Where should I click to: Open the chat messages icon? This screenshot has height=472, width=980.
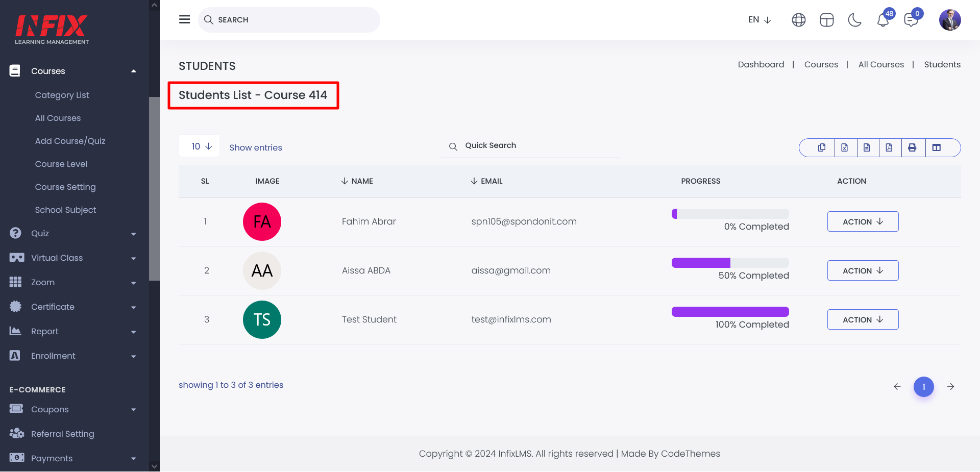[911, 20]
